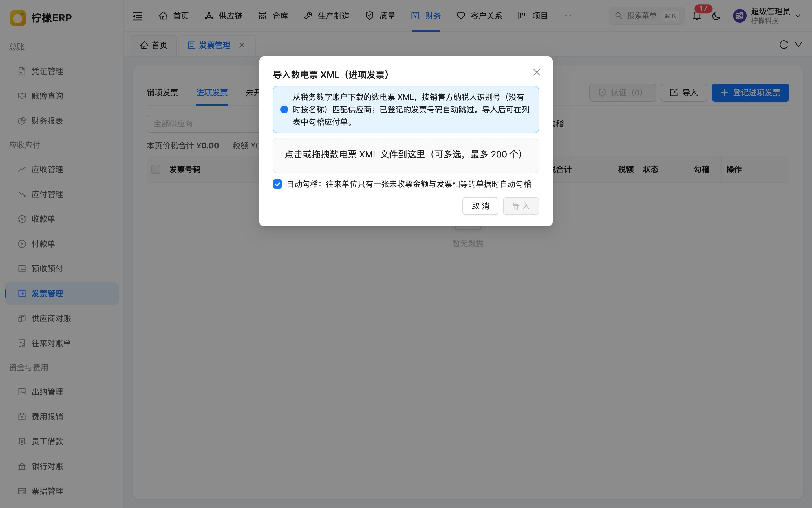The width and height of the screenshot is (812, 508).
Task: Tick the table header select-all checkbox
Action: point(155,169)
